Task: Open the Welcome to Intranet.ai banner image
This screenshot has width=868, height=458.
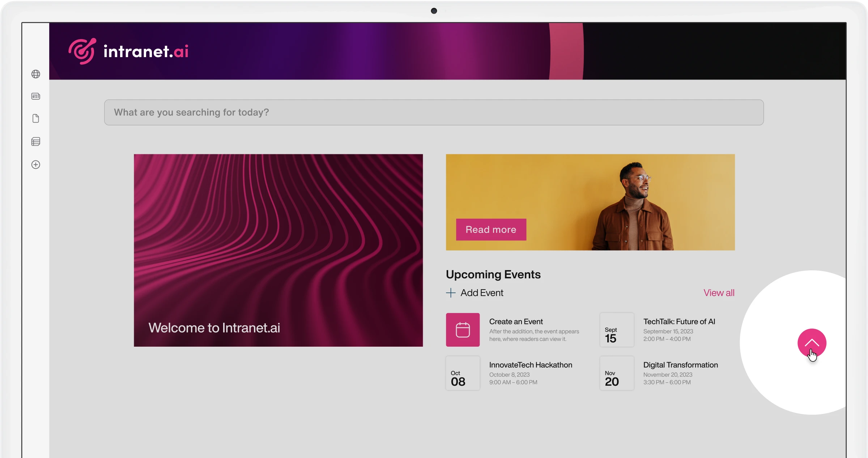Action: [278, 251]
